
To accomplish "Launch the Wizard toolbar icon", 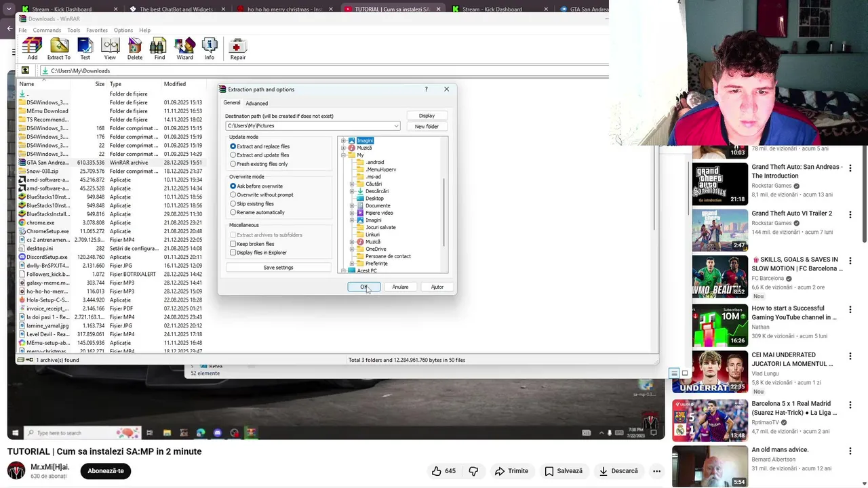I will tap(184, 49).
